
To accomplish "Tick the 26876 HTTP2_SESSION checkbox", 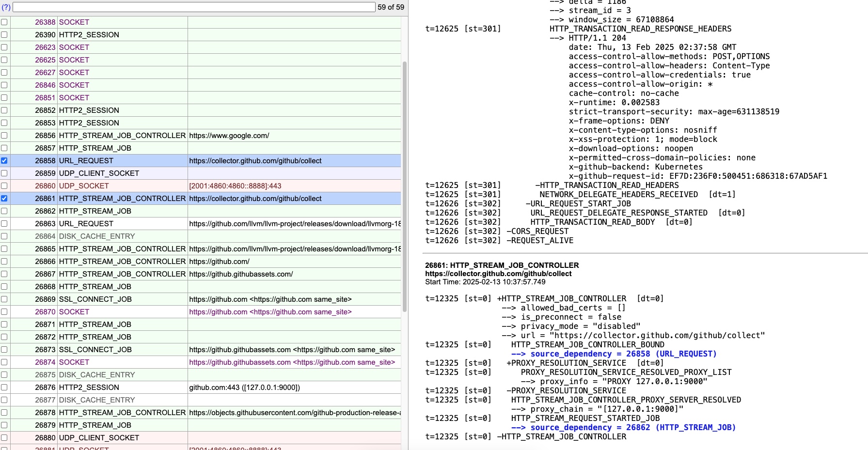I will click(x=4, y=388).
